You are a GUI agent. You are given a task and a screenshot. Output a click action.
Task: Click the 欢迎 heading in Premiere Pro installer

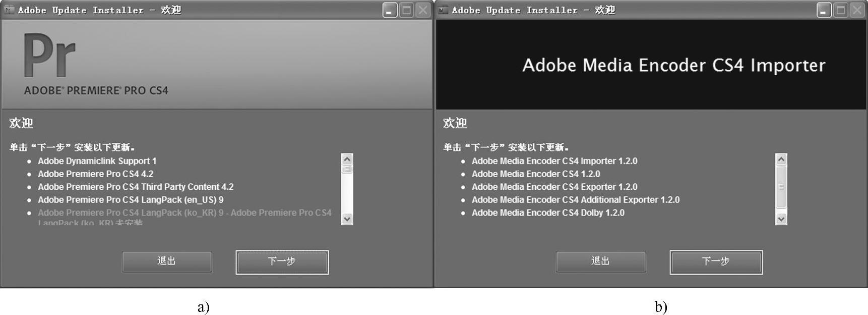pyautogui.click(x=21, y=123)
